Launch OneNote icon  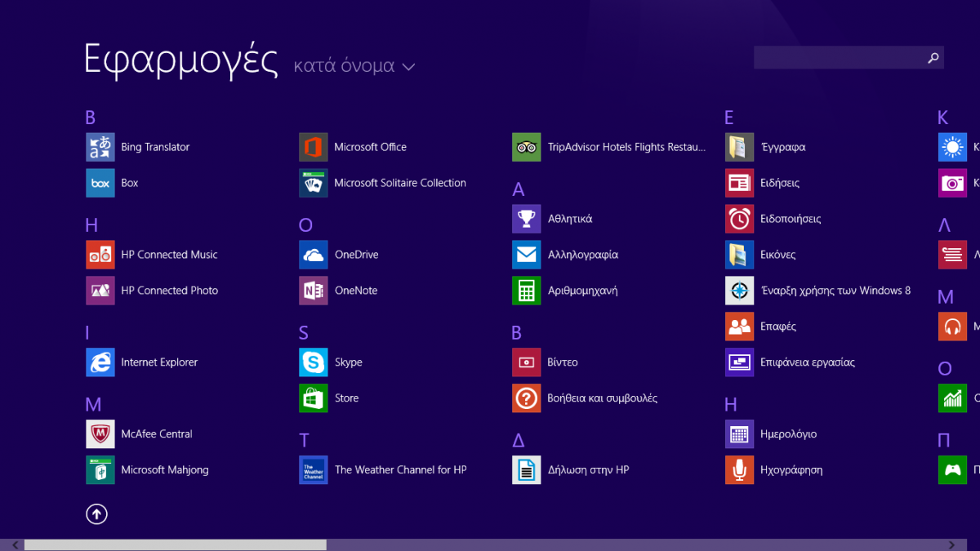pyautogui.click(x=314, y=291)
